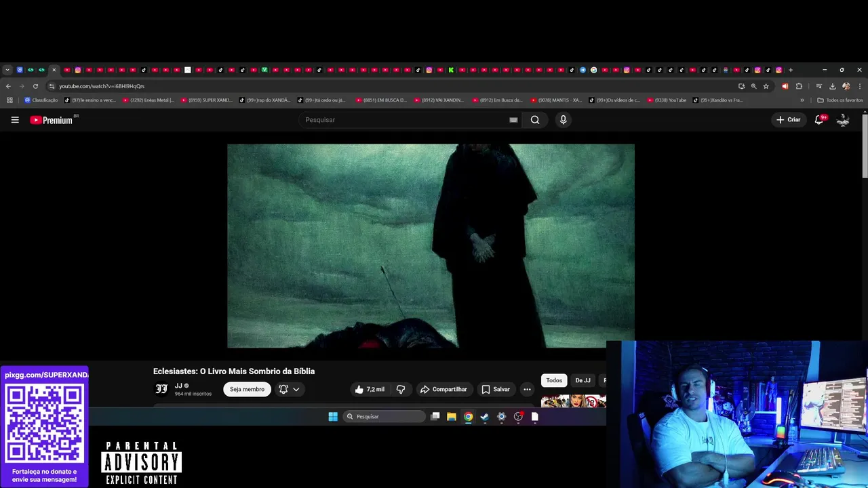Viewport: 868px width, 488px height.
Task: Open the '(8159) SUPER XAND...' bookmark
Action: click(x=207, y=100)
